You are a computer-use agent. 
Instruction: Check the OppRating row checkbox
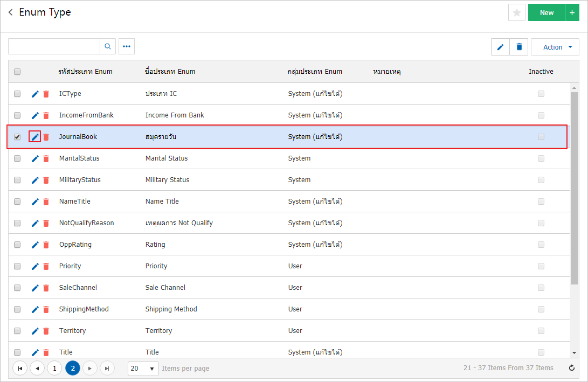click(x=17, y=245)
